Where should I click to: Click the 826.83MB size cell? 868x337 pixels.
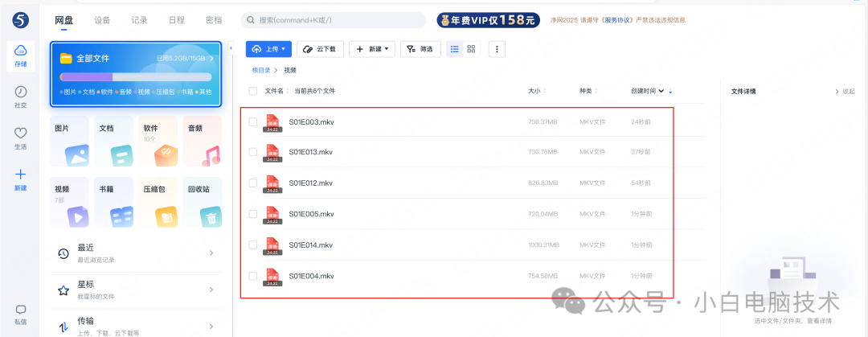coord(543,183)
